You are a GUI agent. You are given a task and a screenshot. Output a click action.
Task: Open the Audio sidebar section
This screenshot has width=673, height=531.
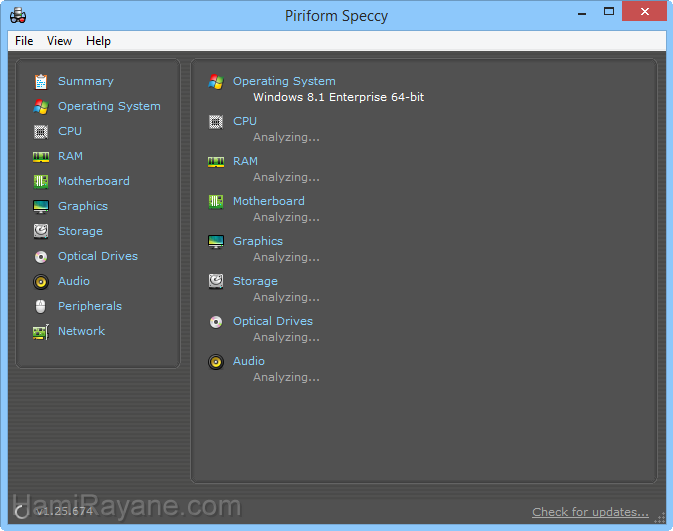[x=74, y=281]
